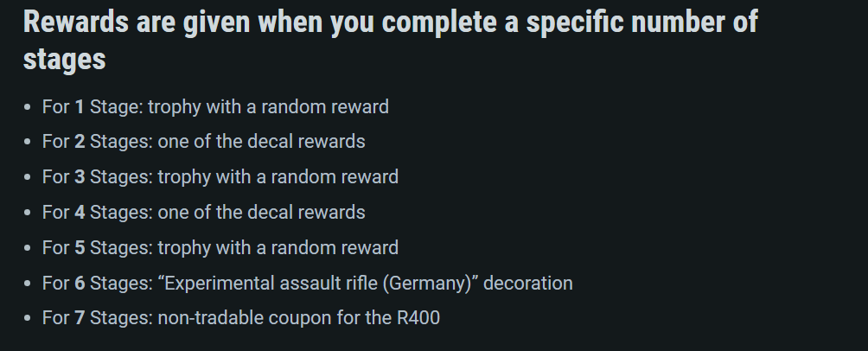Screen dimensions: 868x351
Task: Click the bullet point before "For 1 Stage"
Action: click(29, 108)
